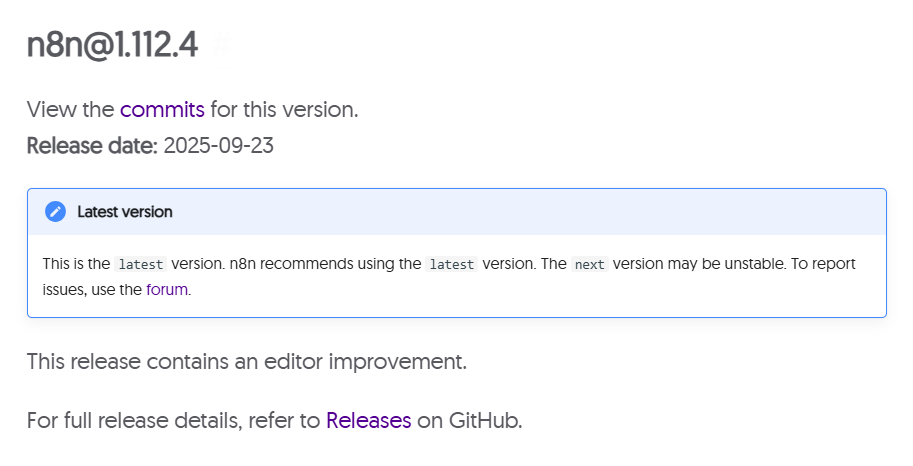Click the heading permalink anchor symbol
This screenshot has height=466, width=913.
click(x=223, y=46)
